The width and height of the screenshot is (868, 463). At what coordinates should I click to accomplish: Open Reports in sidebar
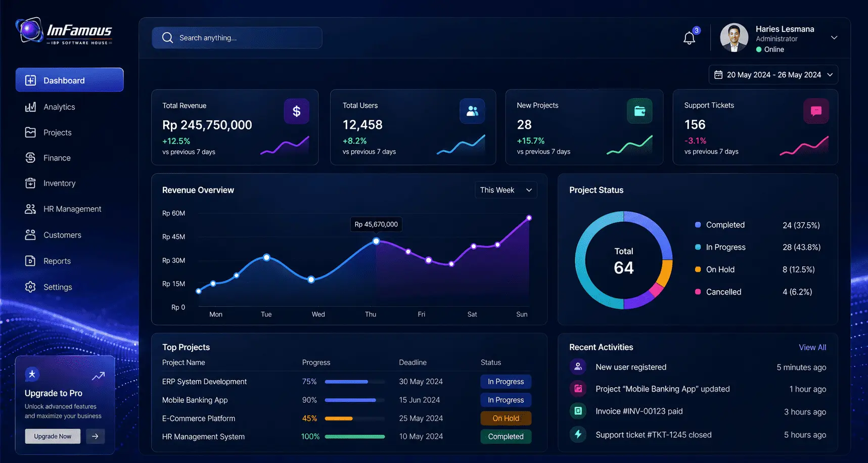pyautogui.click(x=57, y=261)
